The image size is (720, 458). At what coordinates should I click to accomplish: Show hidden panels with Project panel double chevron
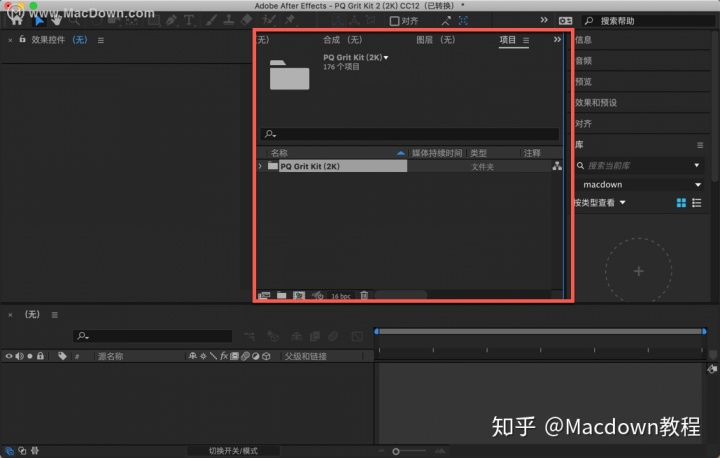(557, 40)
